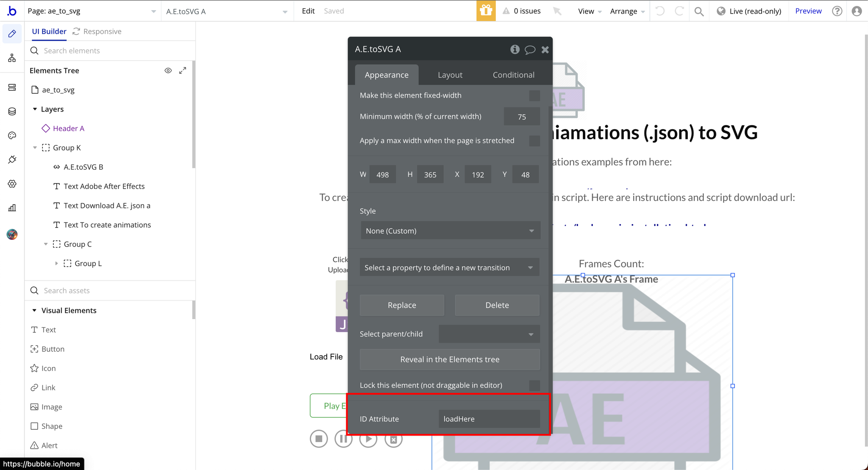Open the Backend workflows icon in sidebar
868x470 pixels.
click(12, 87)
